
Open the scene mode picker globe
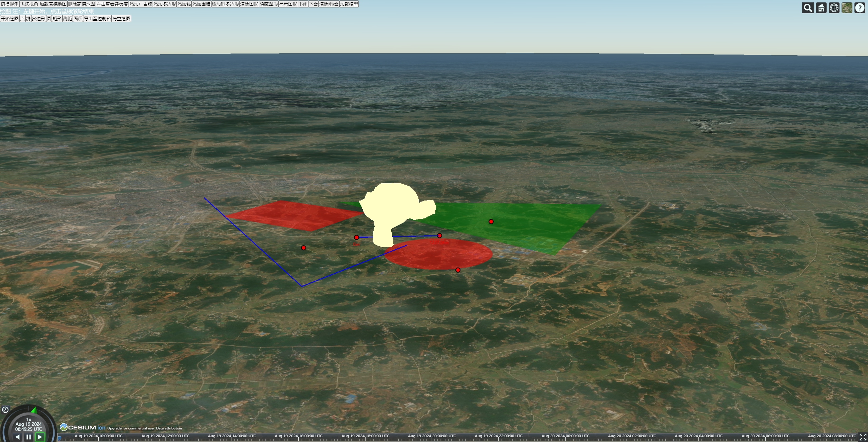click(x=834, y=7)
